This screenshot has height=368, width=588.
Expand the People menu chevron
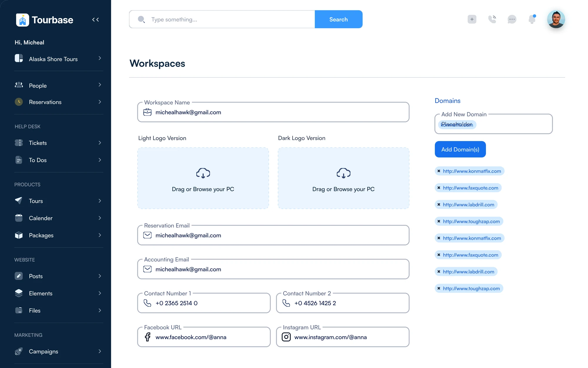100,85
